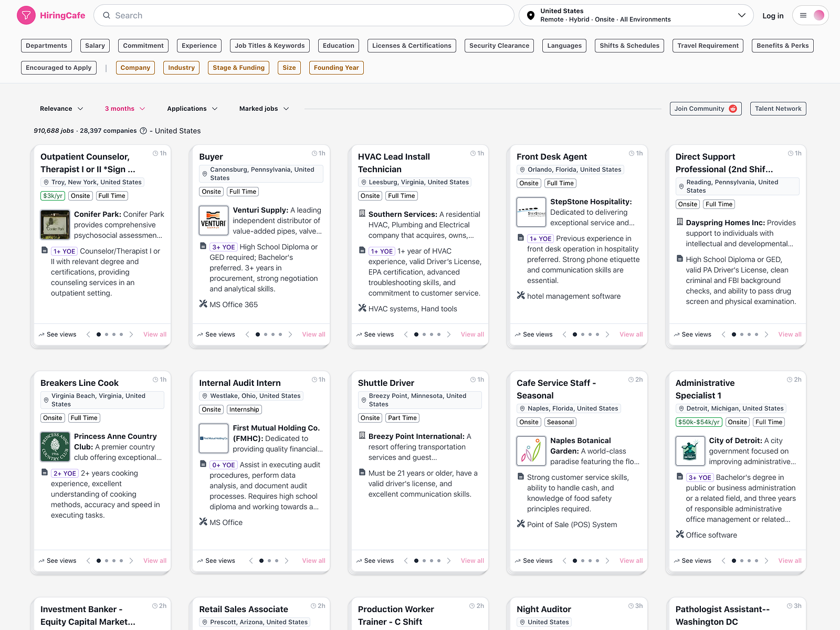The image size is (840, 630).
Task: Click View all on the HVAC Lead Install Technician card
Action: click(472, 334)
